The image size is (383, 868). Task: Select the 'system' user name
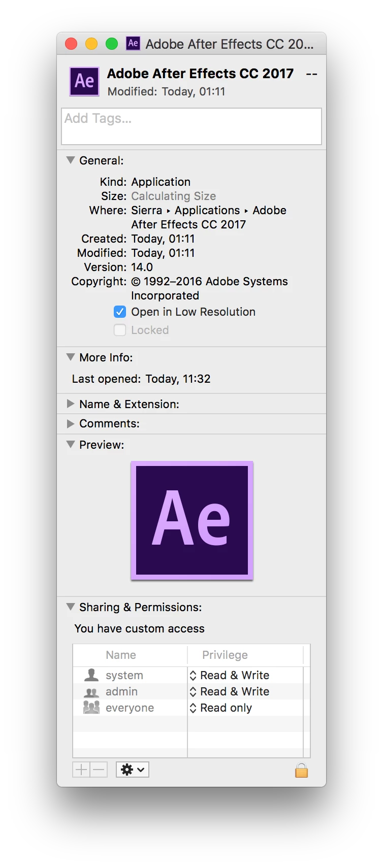coord(124,675)
